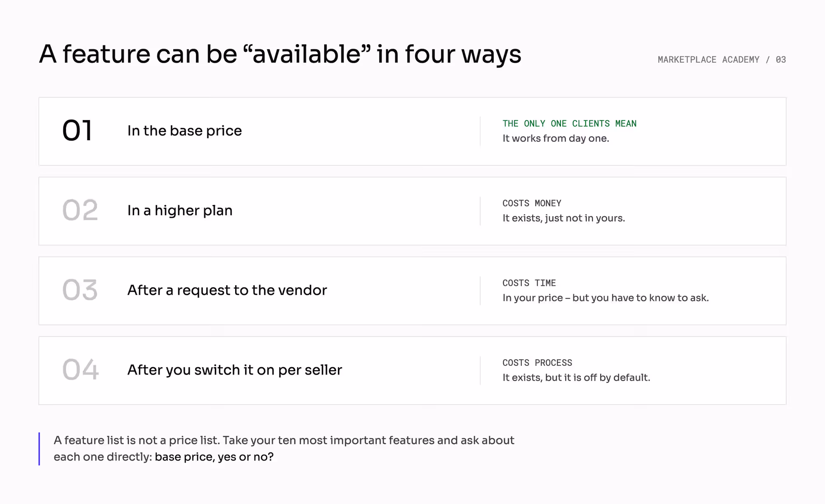Click the green 'THE ONLY ONE CLIENTS MEAN' label
This screenshot has height=504, width=825.
(569, 124)
